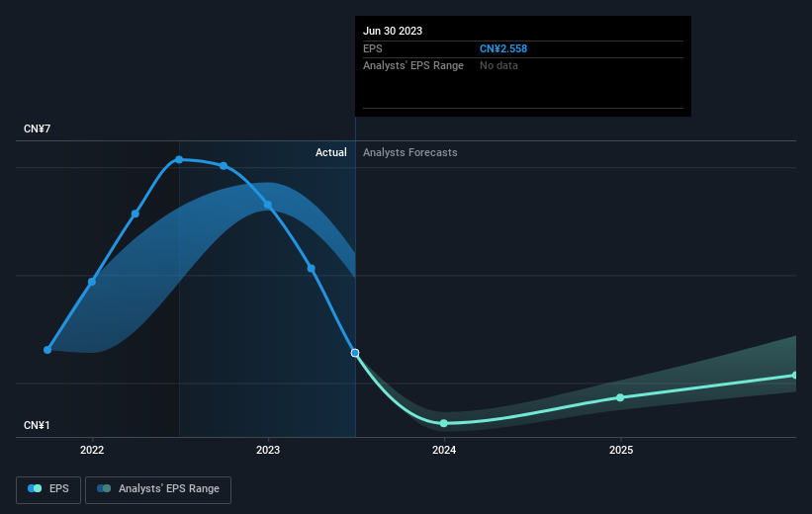Image resolution: width=812 pixels, height=514 pixels.
Task: Click the Analysts Forecasts label
Action: point(410,152)
